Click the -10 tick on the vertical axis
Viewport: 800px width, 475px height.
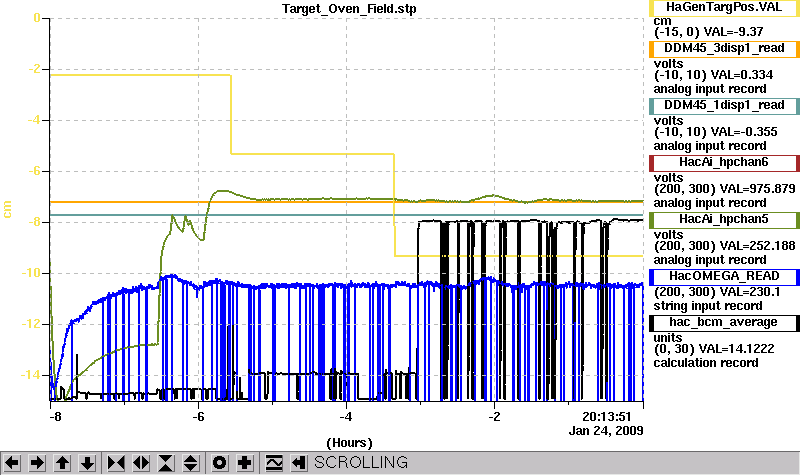[31, 273]
